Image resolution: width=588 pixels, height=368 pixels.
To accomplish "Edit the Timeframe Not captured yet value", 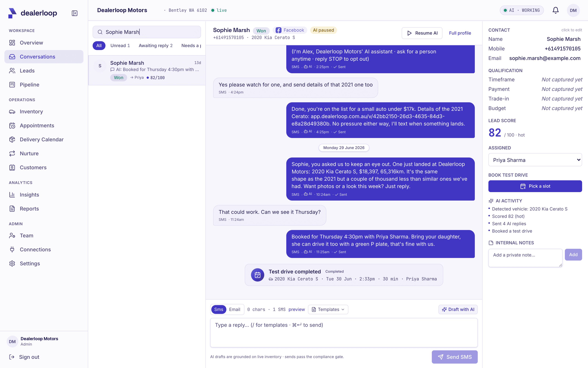I will coord(562,80).
